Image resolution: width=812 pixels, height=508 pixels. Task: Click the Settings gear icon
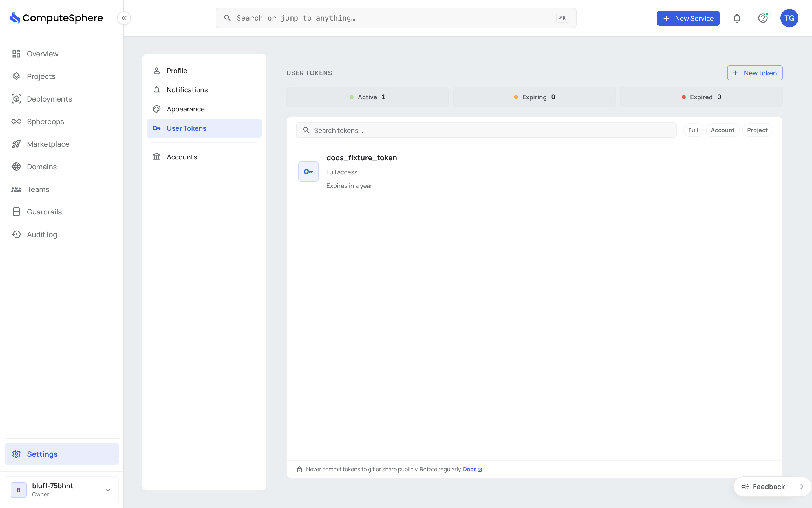click(x=16, y=454)
